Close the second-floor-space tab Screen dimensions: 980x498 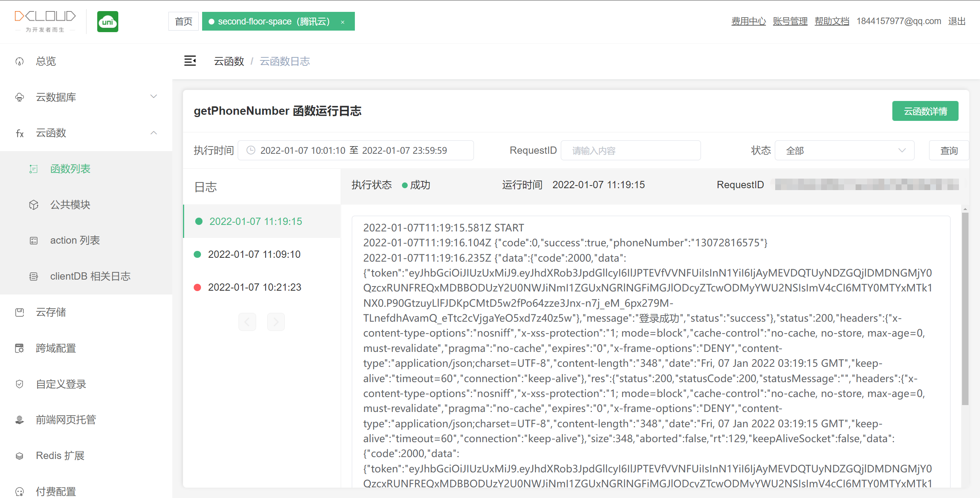point(343,22)
